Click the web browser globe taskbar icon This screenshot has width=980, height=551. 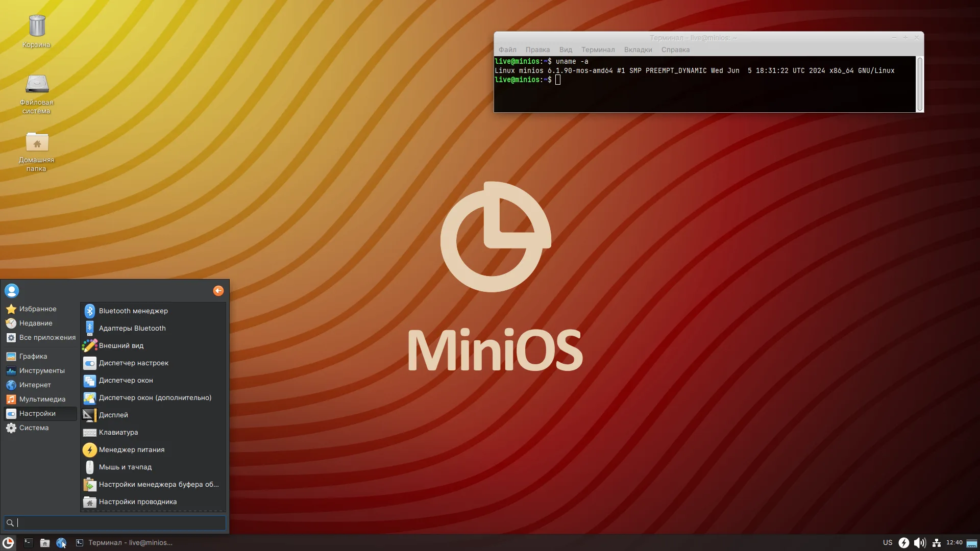point(61,543)
